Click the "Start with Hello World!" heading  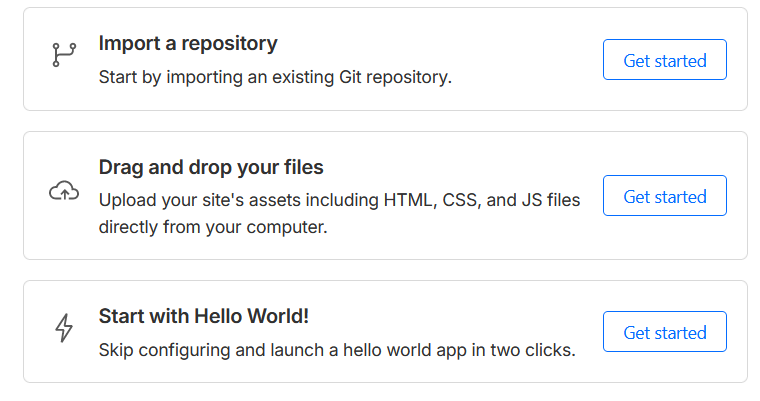tap(204, 316)
